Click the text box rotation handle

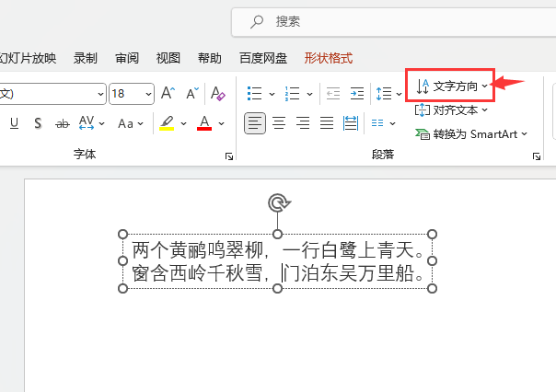(x=279, y=203)
